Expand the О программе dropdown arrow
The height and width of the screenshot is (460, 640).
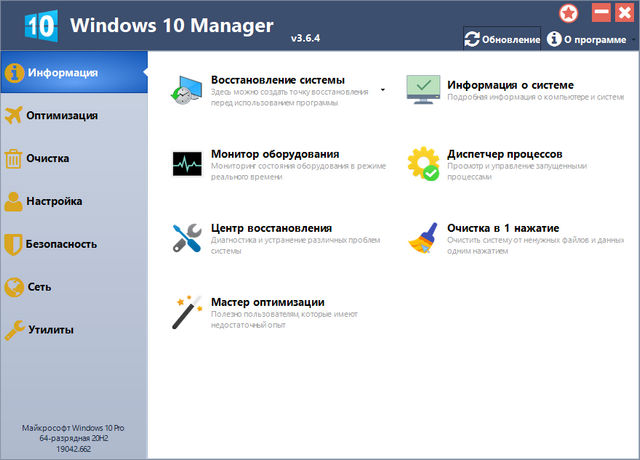point(632,40)
